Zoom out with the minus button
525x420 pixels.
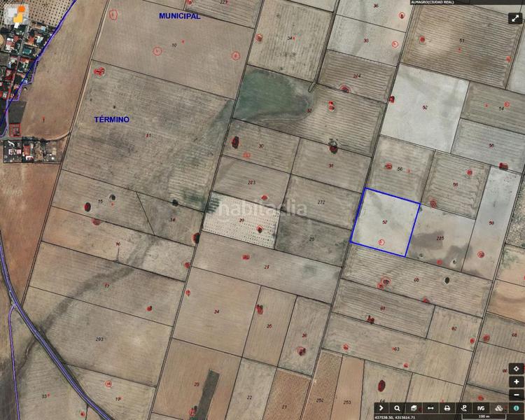tap(516, 394)
